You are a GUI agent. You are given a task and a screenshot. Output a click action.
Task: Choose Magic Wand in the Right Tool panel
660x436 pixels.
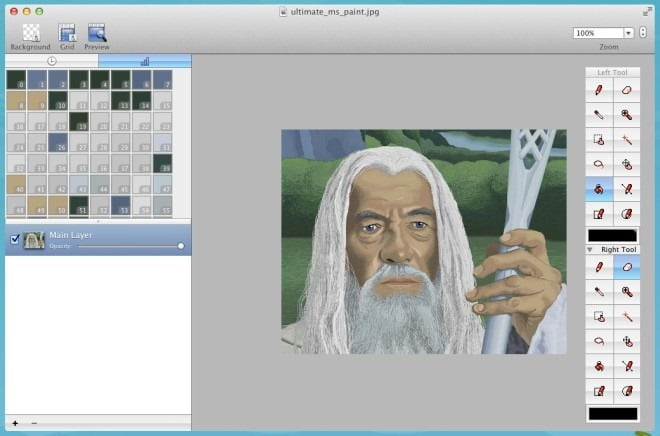coord(626,316)
